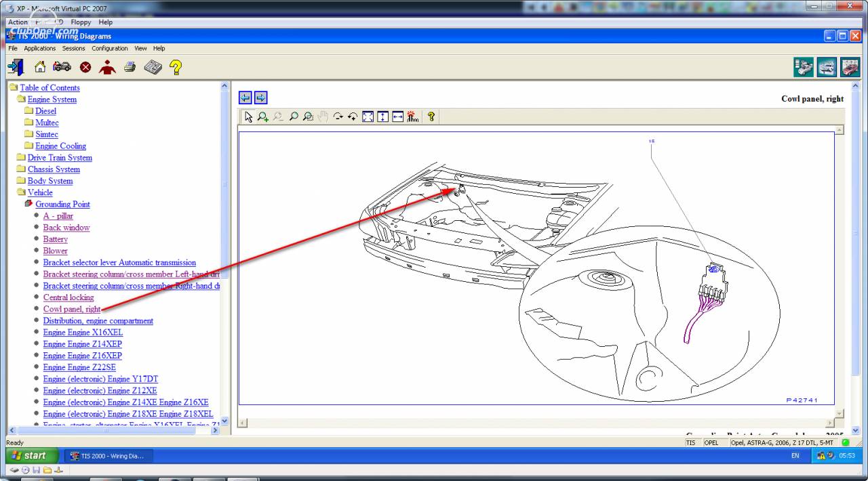Image resolution: width=868 pixels, height=481 pixels.
Task: Open the Central locking link
Action: [x=68, y=297]
